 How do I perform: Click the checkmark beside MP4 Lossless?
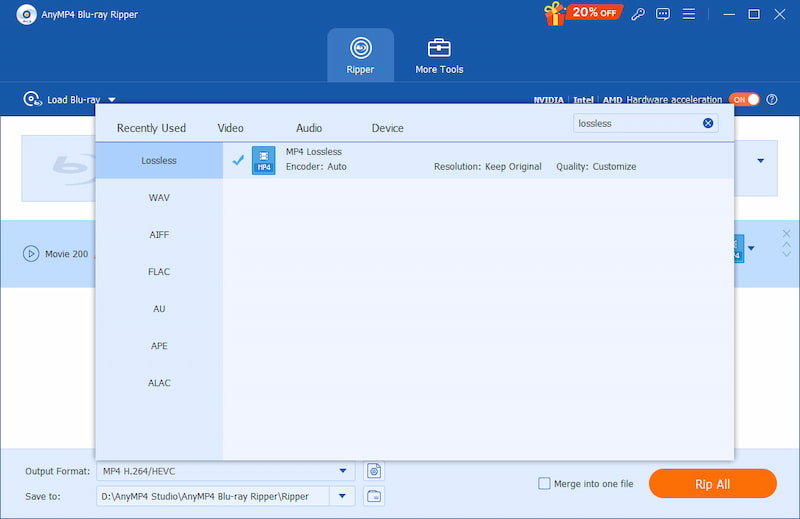[x=238, y=160]
